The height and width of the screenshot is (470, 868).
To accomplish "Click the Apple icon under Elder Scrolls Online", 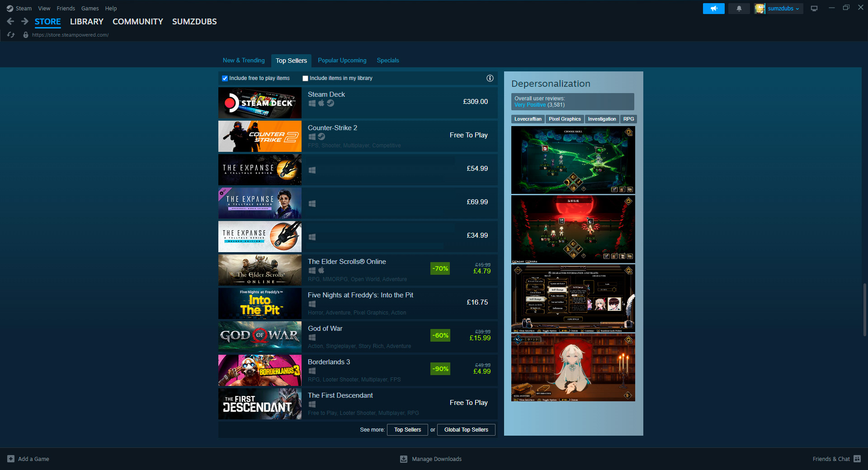I will coord(321,270).
